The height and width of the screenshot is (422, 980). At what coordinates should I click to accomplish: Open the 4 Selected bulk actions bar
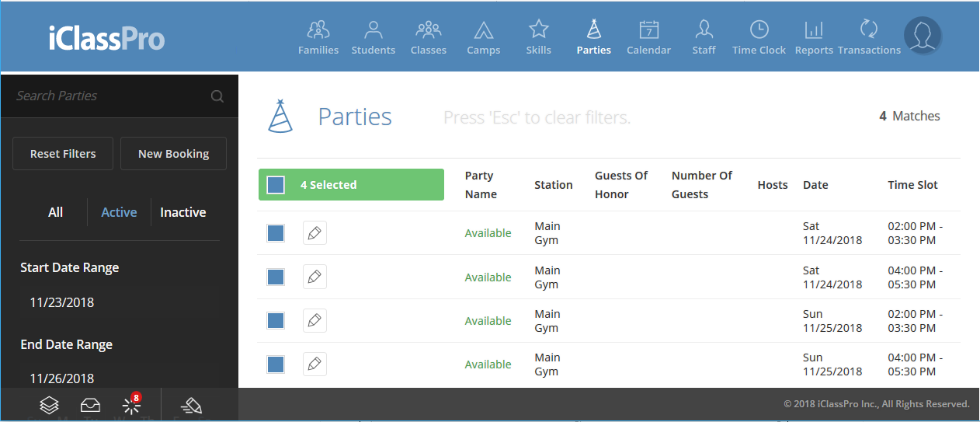point(351,185)
